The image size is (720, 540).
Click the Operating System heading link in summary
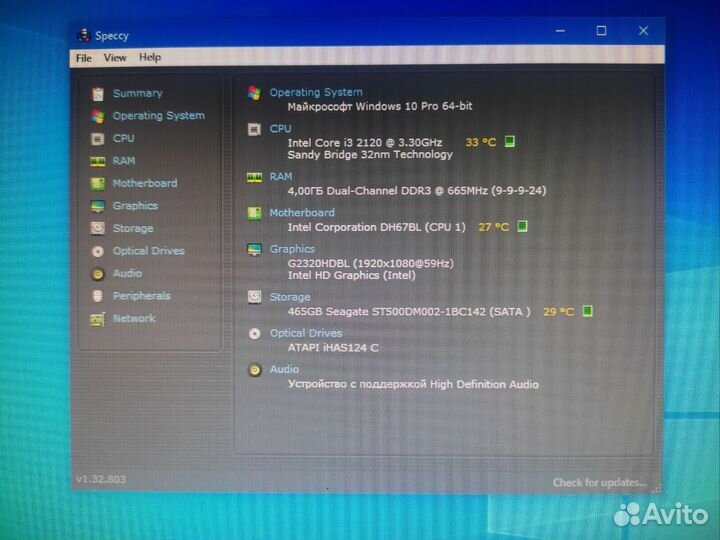tap(316, 92)
